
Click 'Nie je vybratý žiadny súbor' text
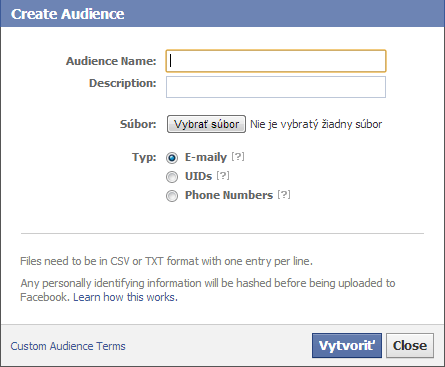316,124
